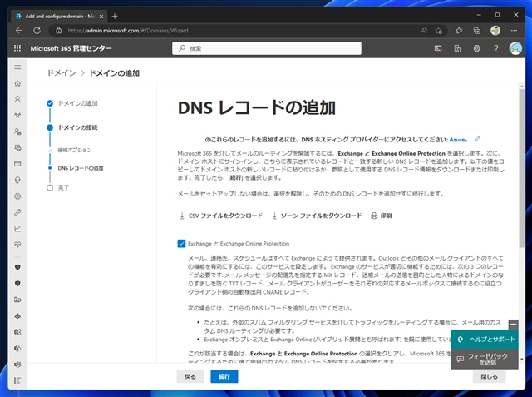
Task: Open Teams and groups sidebar icon
Action: tap(17, 116)
